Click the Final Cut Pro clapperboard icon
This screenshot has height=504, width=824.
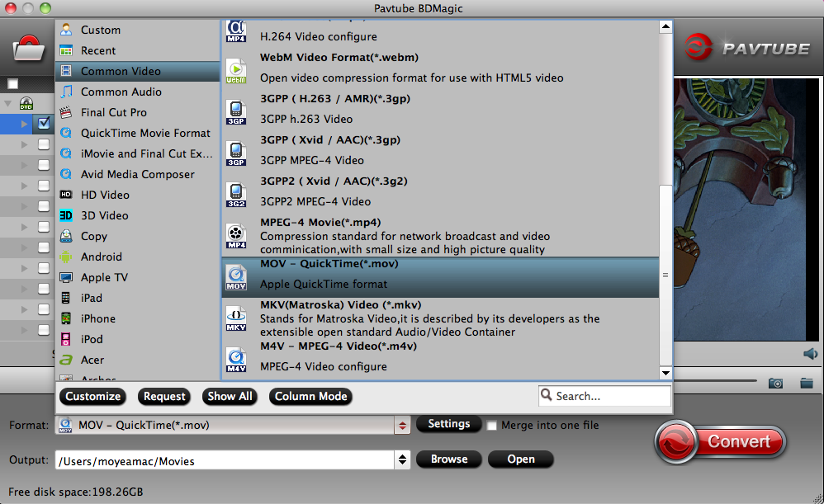(x=66, y=112)
